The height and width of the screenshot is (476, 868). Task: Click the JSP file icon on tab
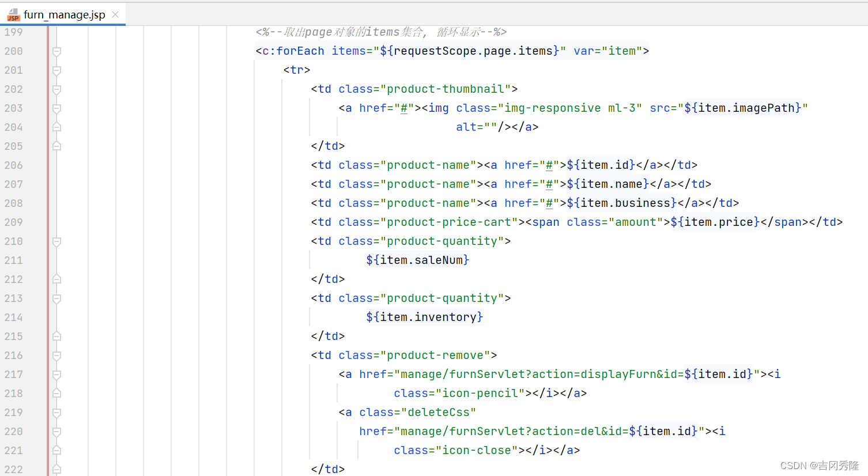pos(13,14)
